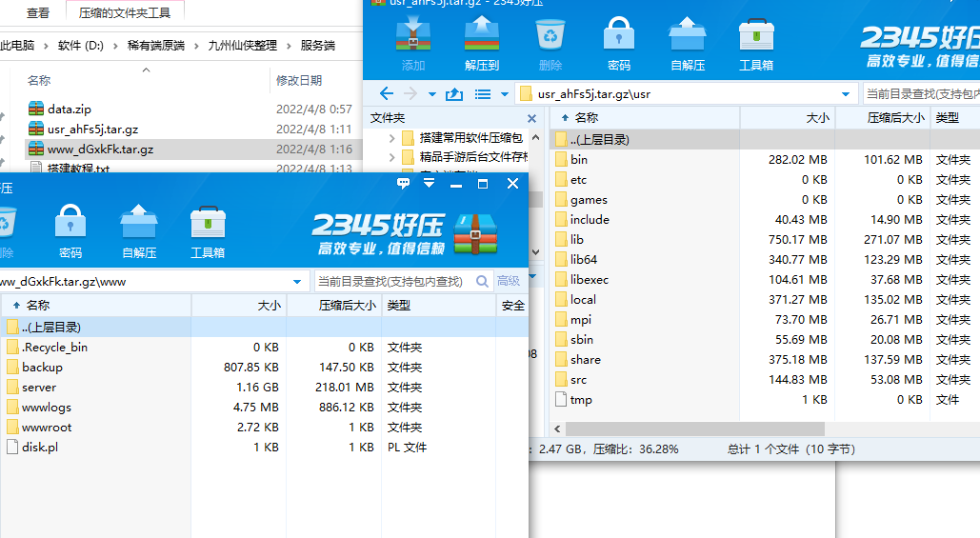Collapse the Explorer ribbon with the up chevron
The image size is (980, 538).
pos(147,70)
